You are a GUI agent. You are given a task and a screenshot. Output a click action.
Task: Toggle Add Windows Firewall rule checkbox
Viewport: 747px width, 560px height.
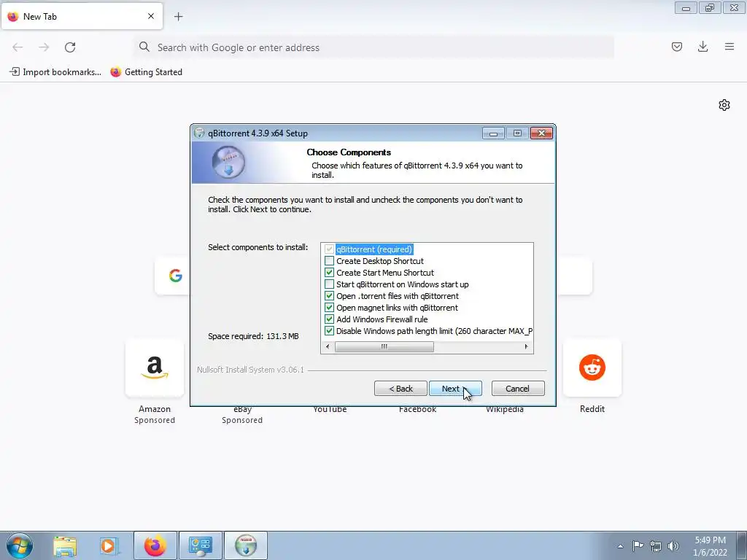329,319
